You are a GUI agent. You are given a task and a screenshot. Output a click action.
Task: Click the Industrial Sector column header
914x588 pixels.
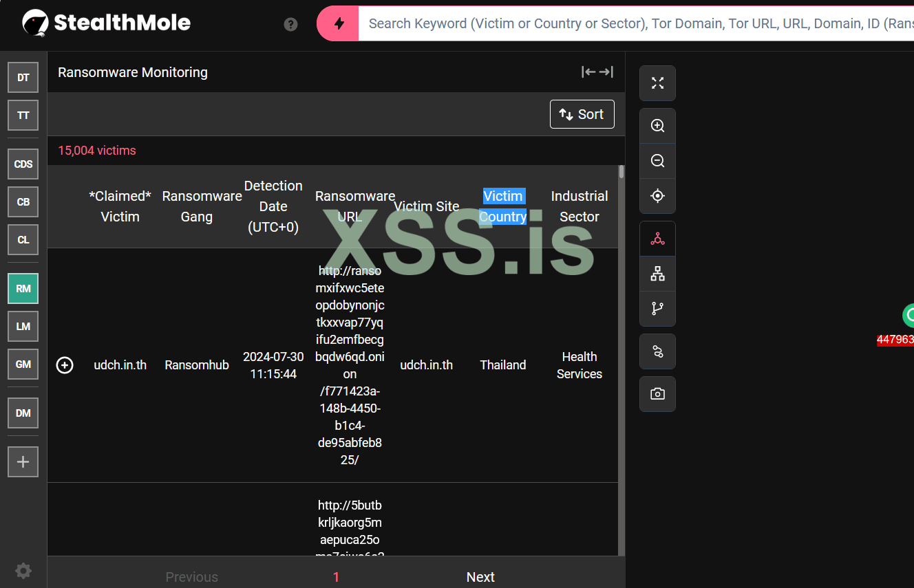[580, 206]
